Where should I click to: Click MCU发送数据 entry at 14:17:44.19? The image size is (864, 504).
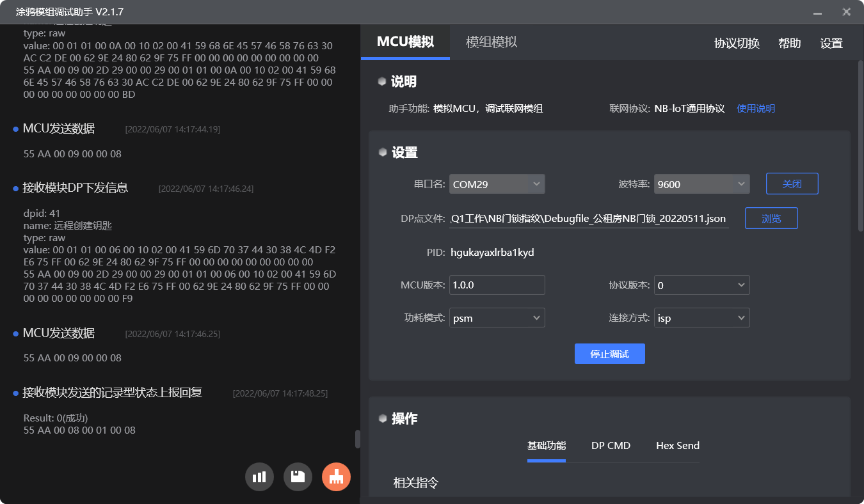[x=59, y=129]
